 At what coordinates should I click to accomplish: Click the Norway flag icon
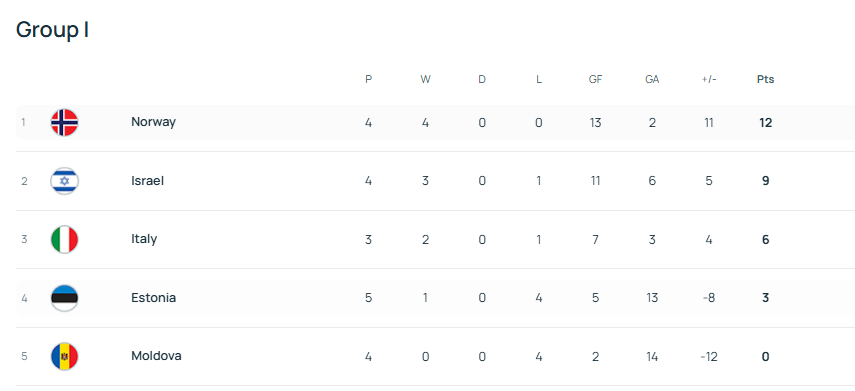(x=64, y=122)
